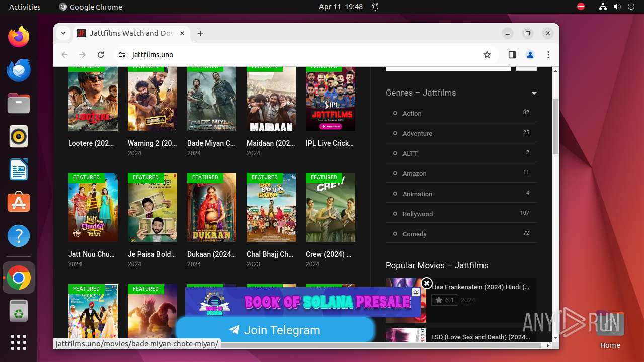Open the Google Chrome app menu

tap(91, 7)
